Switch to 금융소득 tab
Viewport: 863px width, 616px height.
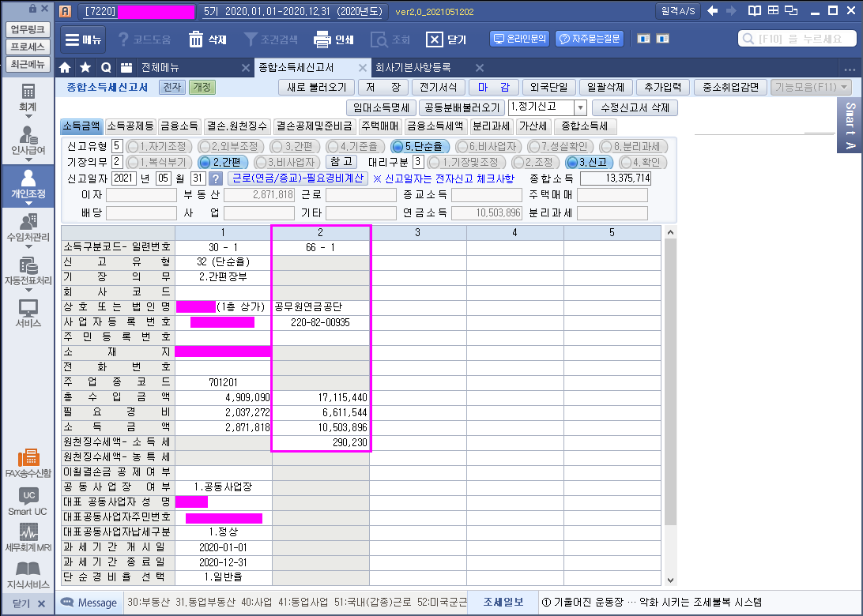(x=179, y=126)
